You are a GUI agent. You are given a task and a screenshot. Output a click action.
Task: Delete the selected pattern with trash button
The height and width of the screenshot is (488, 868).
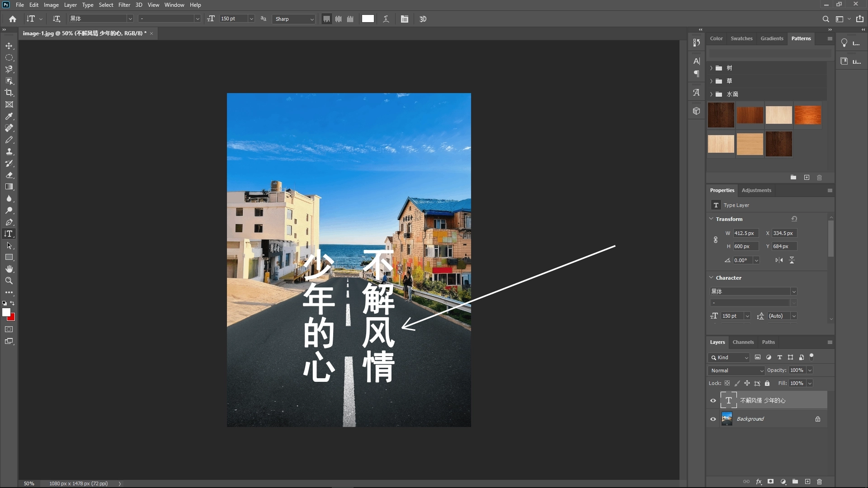819,178
